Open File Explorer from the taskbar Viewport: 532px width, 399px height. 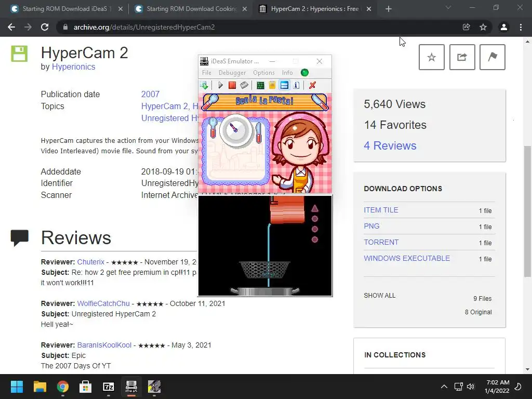click(x=39, y=387)
